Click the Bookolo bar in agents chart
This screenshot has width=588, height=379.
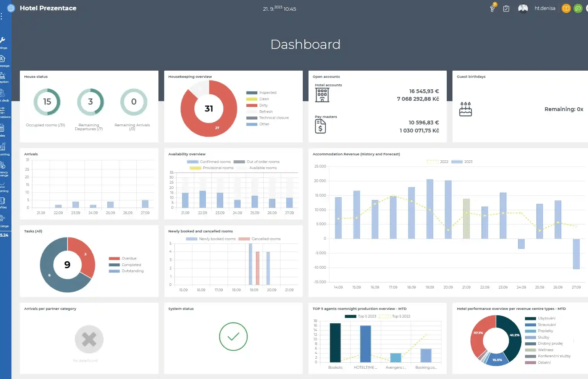coord(335,343)
